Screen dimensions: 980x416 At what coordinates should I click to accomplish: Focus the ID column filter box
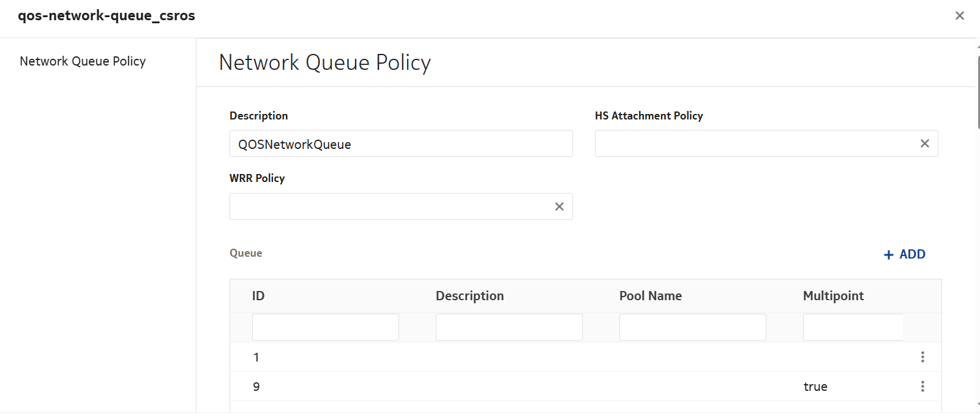pos(325,327)
